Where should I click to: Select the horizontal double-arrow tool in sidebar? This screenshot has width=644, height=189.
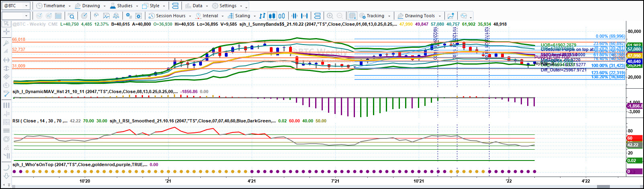click(x=6, y=60)
